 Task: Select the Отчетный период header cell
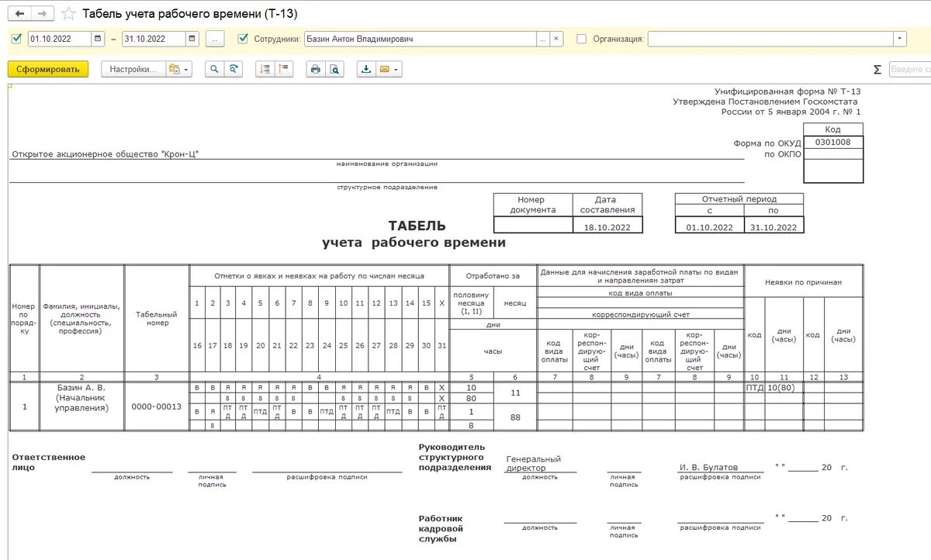739,199
